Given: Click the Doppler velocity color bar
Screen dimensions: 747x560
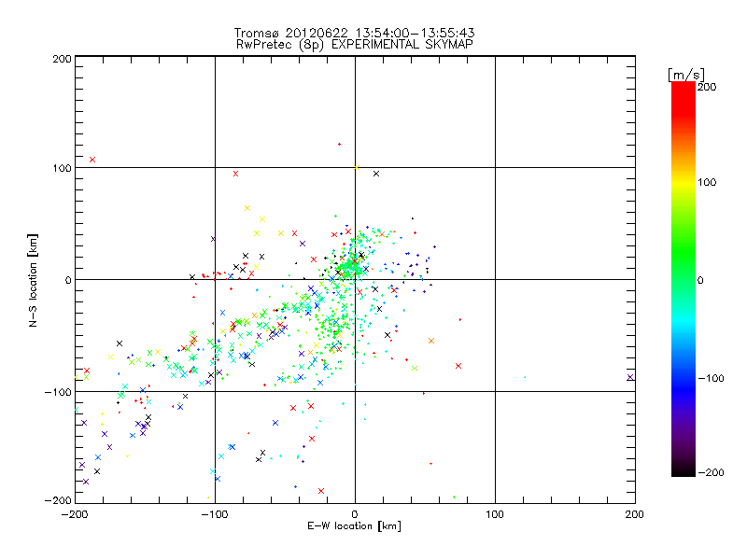Looking at the screenshot, I should coord(684,278).
